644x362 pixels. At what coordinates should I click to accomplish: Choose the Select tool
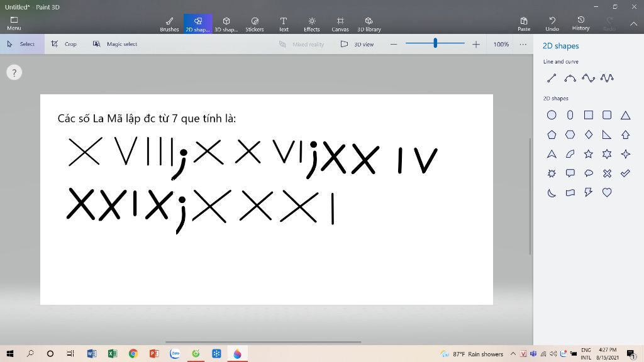(21, 44)
